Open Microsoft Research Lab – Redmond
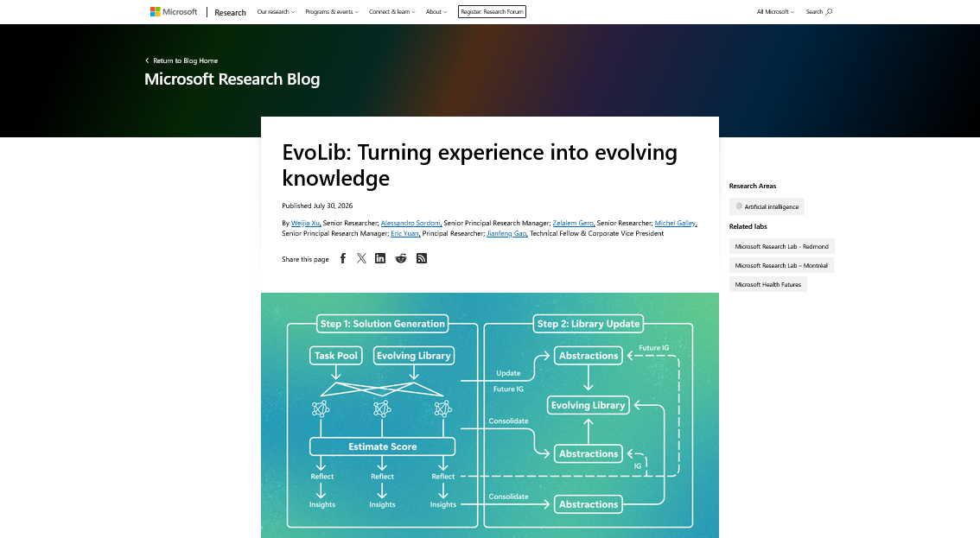The image size is (980, 538). (782, 247)
